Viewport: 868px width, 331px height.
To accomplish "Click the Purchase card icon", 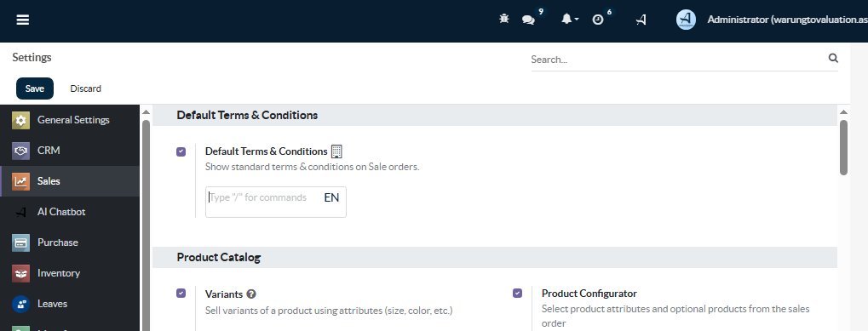I will 20,243.
